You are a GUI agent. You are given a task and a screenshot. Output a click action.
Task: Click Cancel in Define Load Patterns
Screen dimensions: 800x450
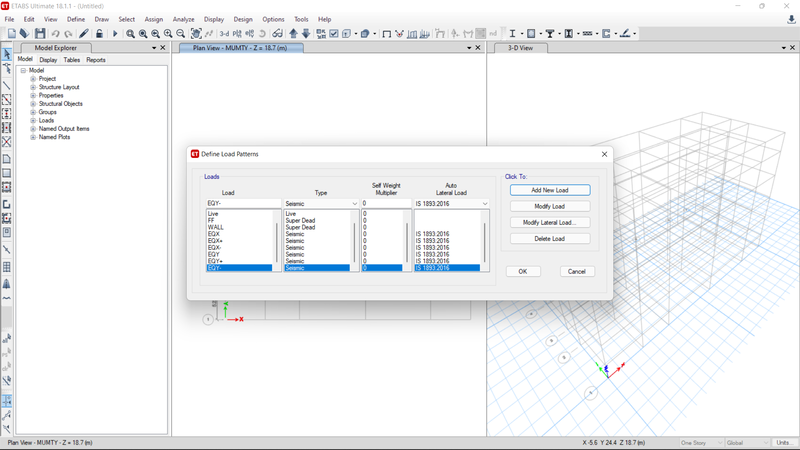click(577, 271)
